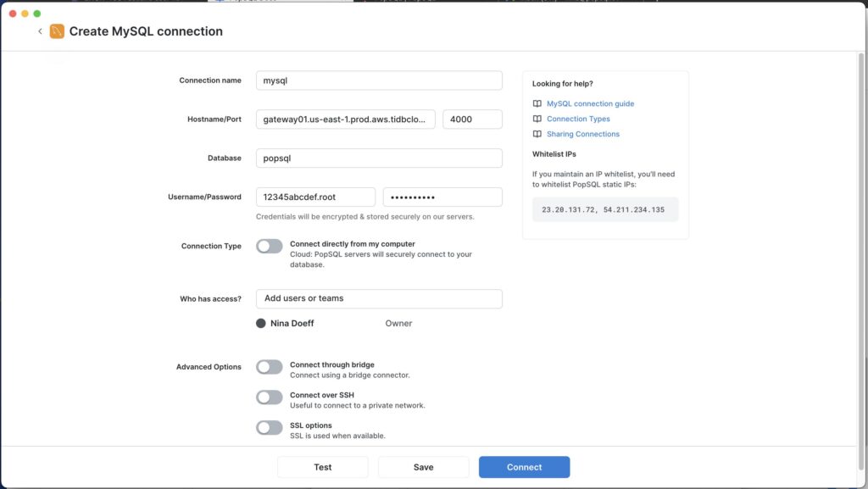This screenshot has width=868, height=489.
Task: Enable connecting directly from my computer
Action: click(x=269, y=246)
